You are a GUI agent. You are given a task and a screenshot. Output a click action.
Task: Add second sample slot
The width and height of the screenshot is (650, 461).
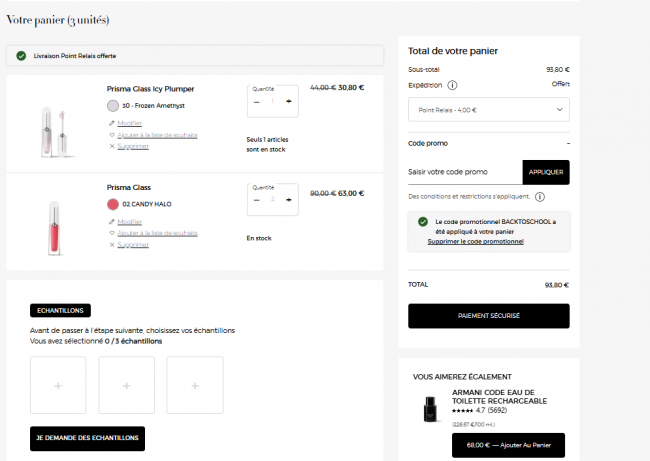coord(126,386)
